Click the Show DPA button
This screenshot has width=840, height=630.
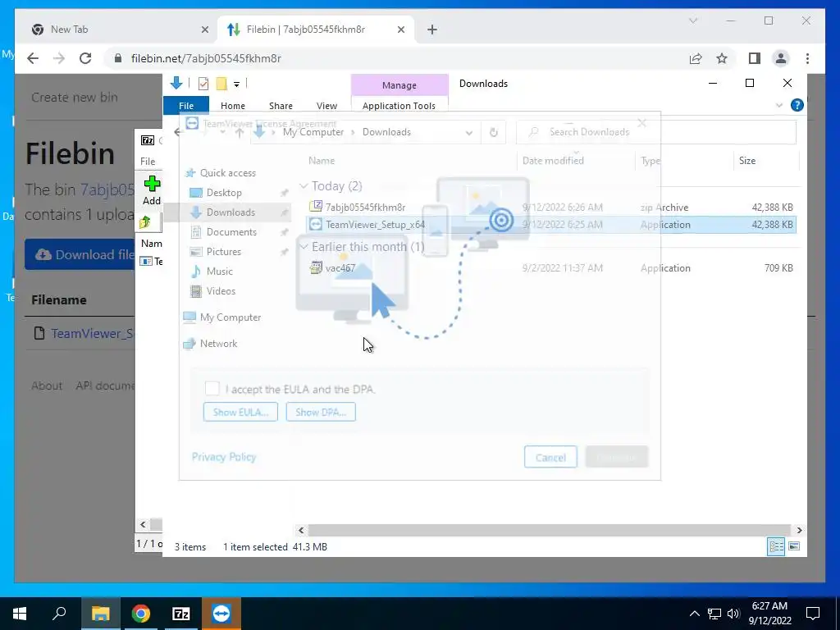click(x=321, y=412)
